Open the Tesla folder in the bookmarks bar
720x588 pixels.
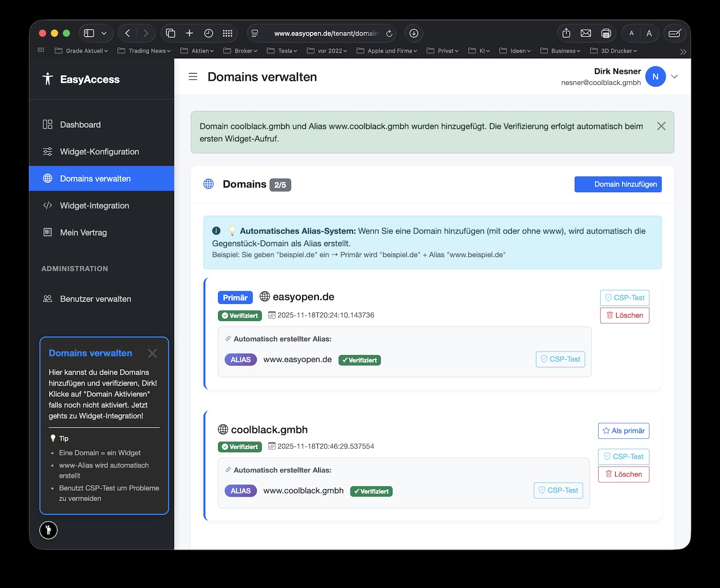coord(282,50)
